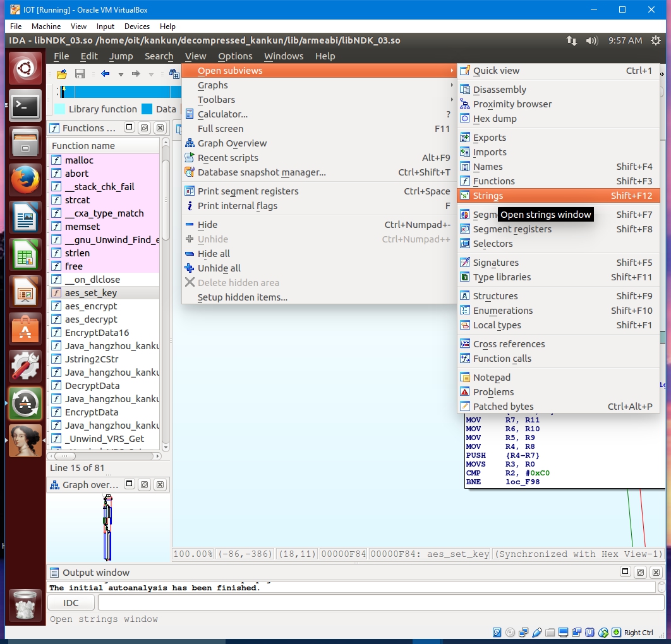Open the forward-history dropdown arrow
Screen dimensions: 671x644
pos(151,75)
